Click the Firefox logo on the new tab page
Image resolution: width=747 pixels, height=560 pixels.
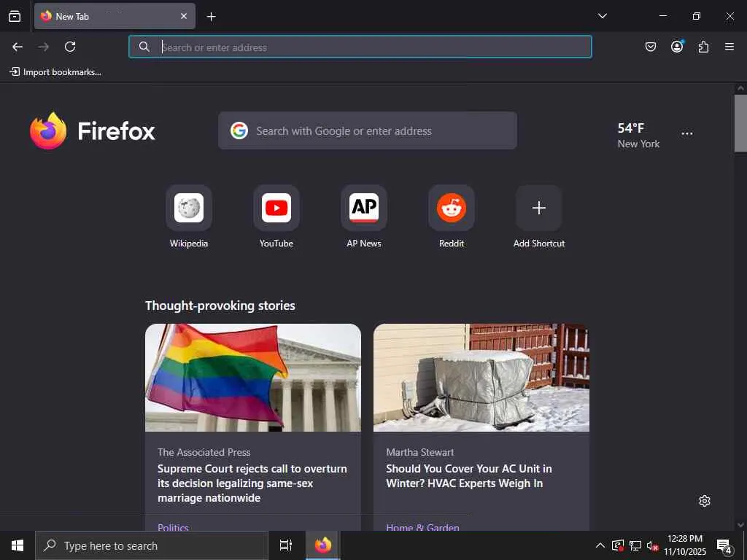[x=93, y=131]
